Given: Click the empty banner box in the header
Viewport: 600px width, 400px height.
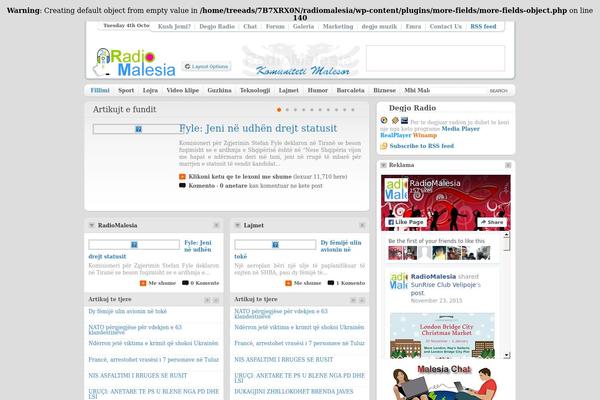Looking at the screenshot, I should pyautogui.click(x=435, y=59).
